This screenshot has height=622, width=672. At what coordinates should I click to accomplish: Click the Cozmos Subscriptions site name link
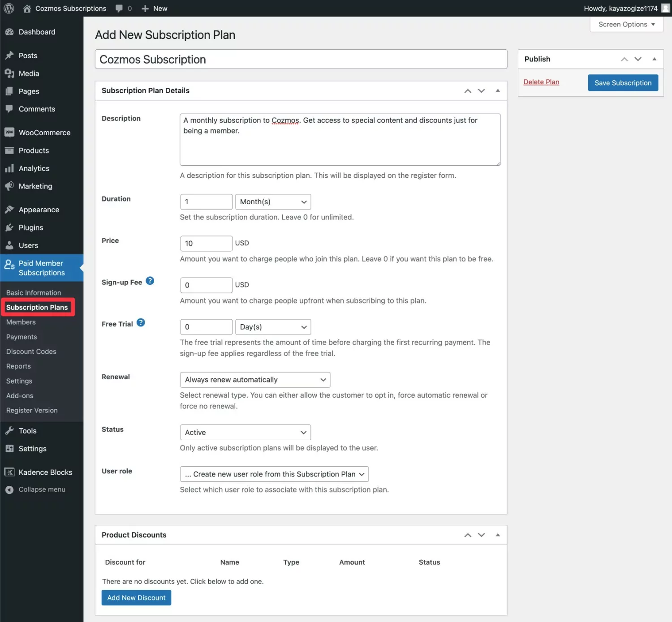(71, 9)
